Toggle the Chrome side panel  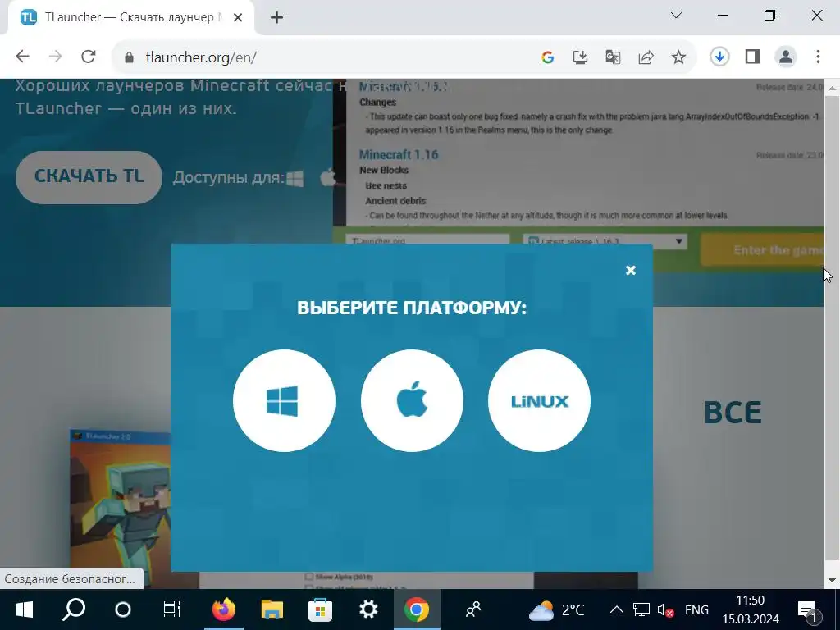point(753,57)
